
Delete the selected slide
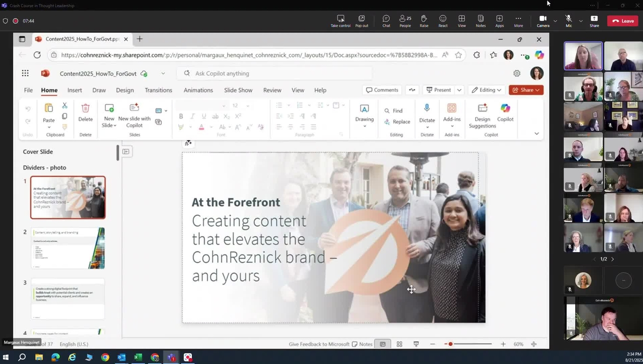(85, 112)
